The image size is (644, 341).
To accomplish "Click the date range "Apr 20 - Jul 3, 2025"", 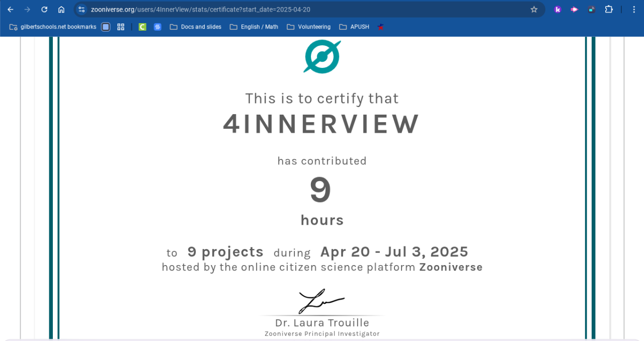I will 394,251.
